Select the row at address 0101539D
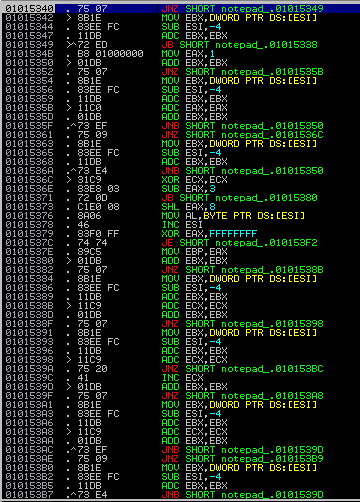Image resolution: width=360 pixels, height=502 pixels. 180,386
